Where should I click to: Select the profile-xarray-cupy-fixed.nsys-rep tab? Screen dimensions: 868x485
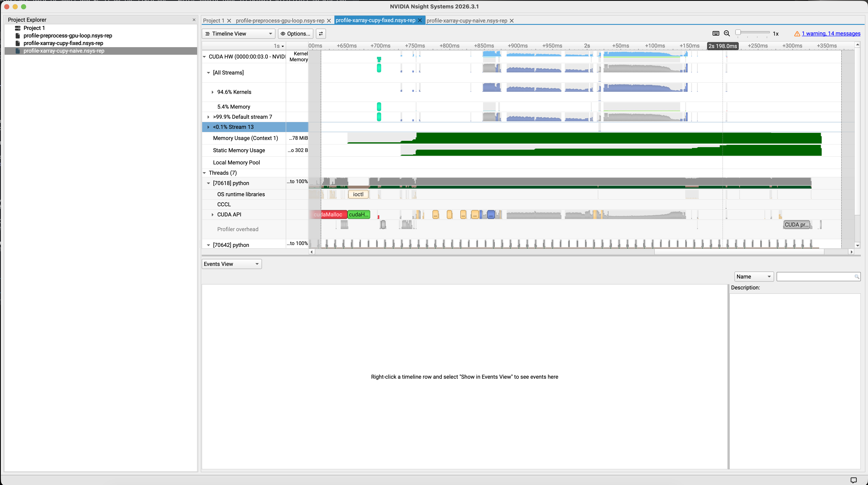[x=375, y=20]
